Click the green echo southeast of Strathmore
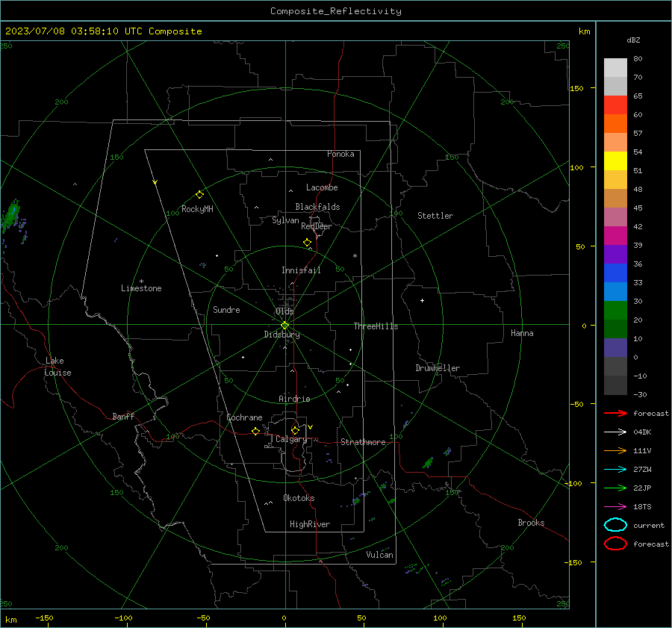The image size is (672, 628). (x=428, y=462)
